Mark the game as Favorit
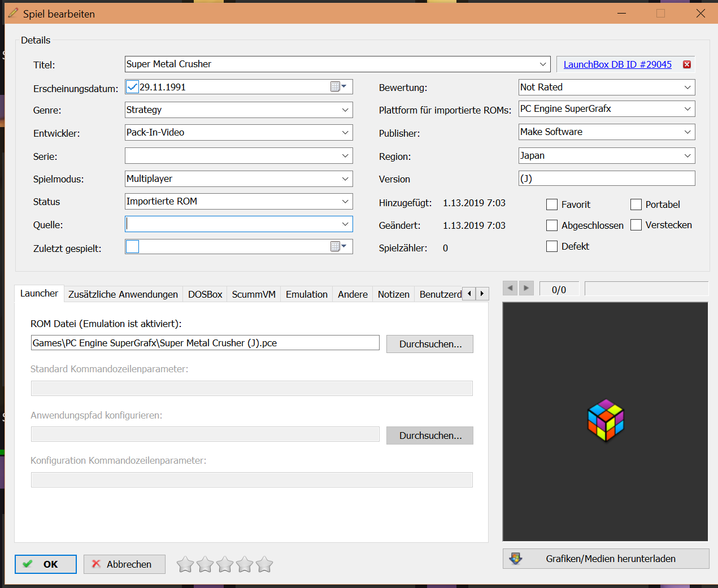718x588 pixels. click(x=552, y=204)
